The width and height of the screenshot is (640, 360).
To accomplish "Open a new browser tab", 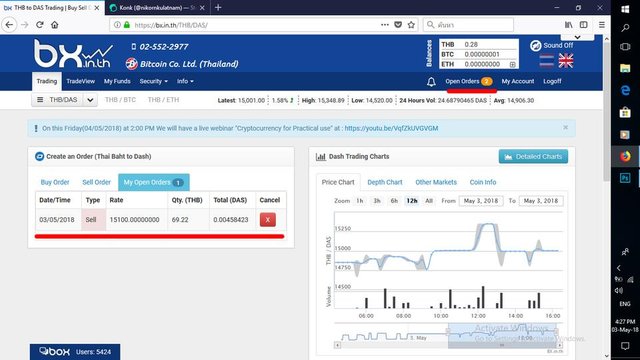I will [218, 7].
